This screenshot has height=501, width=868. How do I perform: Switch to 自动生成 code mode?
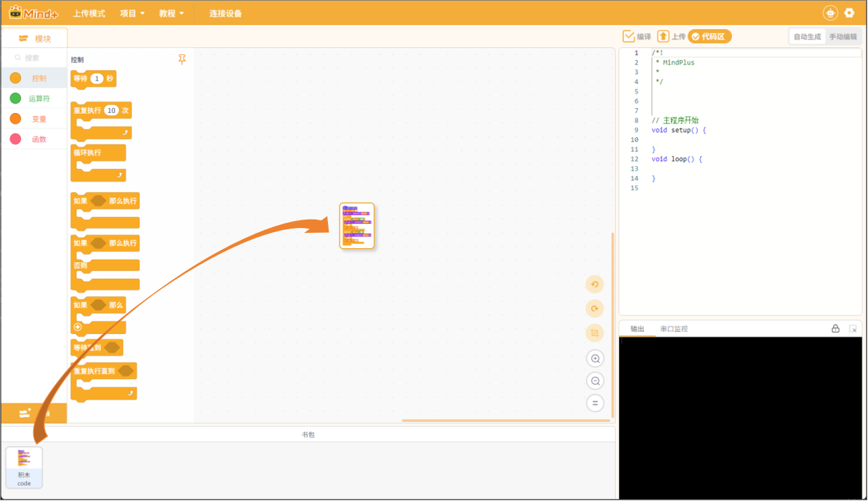click(x=808, y=37)
